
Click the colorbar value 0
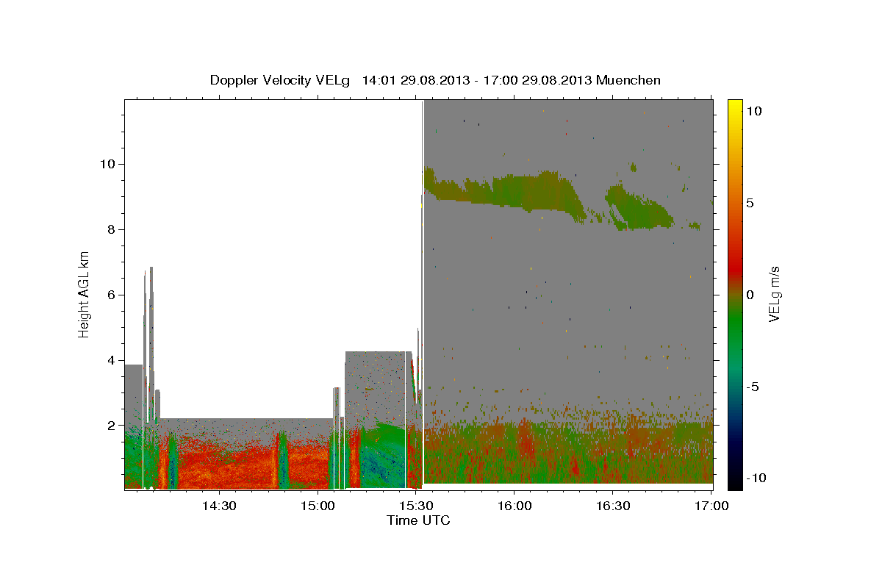tap(750, 295)
